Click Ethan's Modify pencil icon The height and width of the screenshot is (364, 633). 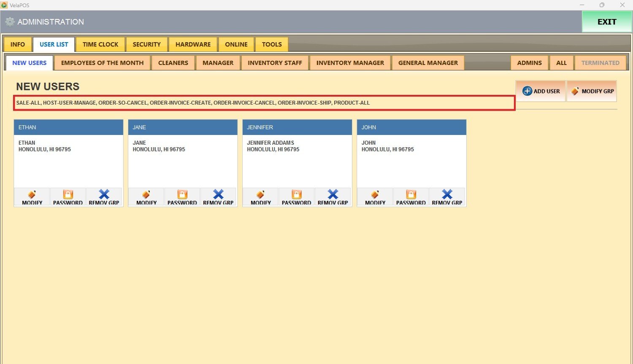pyautogui.click(x=32, y=194)
